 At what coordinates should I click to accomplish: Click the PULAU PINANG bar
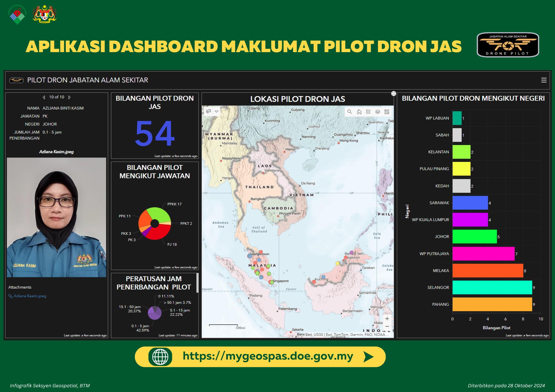pos(461,169)
